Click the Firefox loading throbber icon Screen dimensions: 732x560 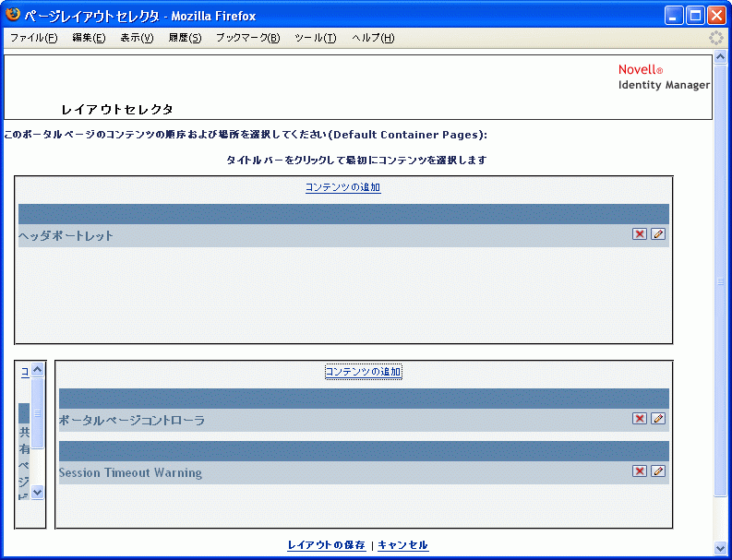point(715,38)
